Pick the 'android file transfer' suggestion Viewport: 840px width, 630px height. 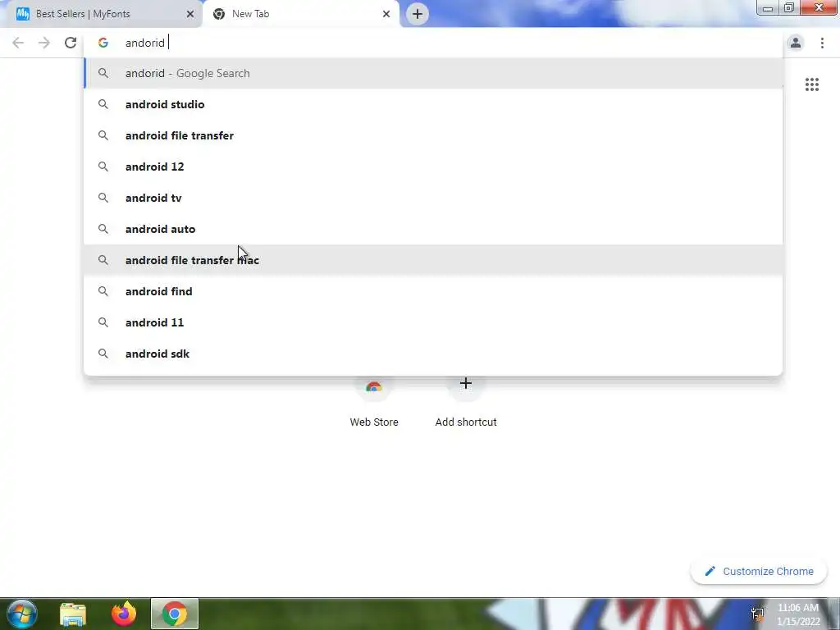433,135
